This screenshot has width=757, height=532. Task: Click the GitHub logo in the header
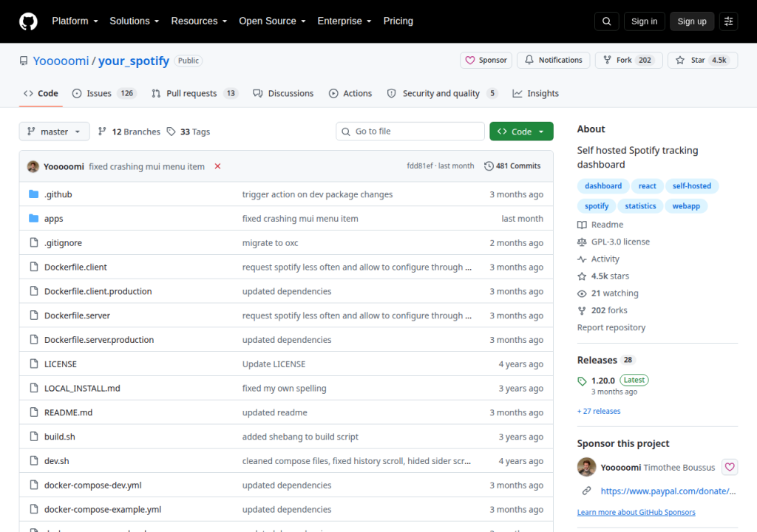click(x=28, y=21)
